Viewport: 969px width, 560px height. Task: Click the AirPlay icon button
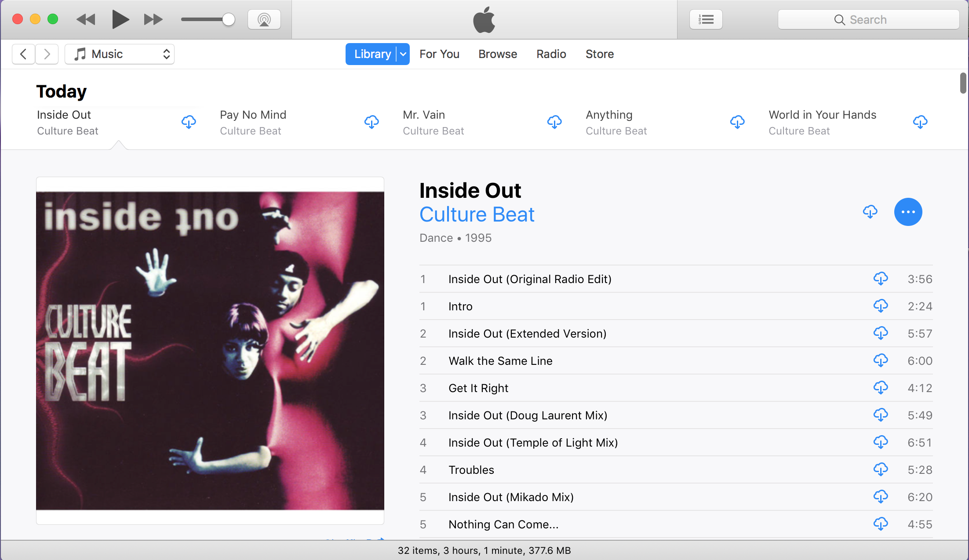(x=264, y=20)
